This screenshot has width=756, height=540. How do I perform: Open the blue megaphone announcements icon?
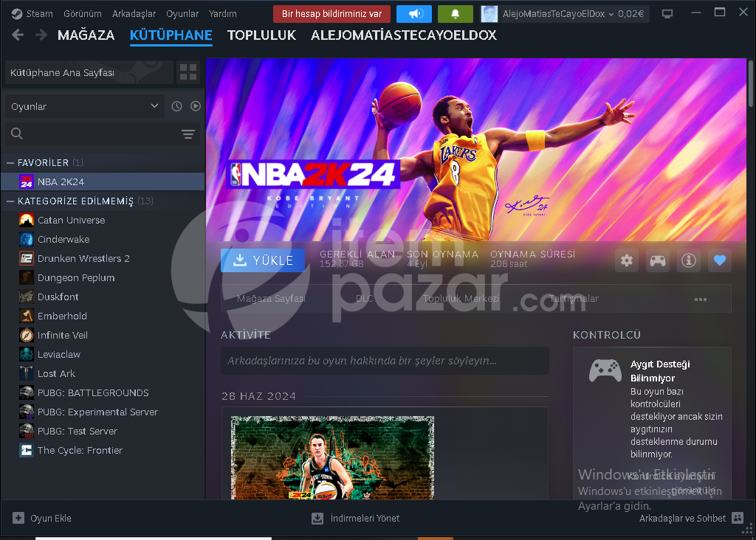pyautogui.click(x=413, y=14)
